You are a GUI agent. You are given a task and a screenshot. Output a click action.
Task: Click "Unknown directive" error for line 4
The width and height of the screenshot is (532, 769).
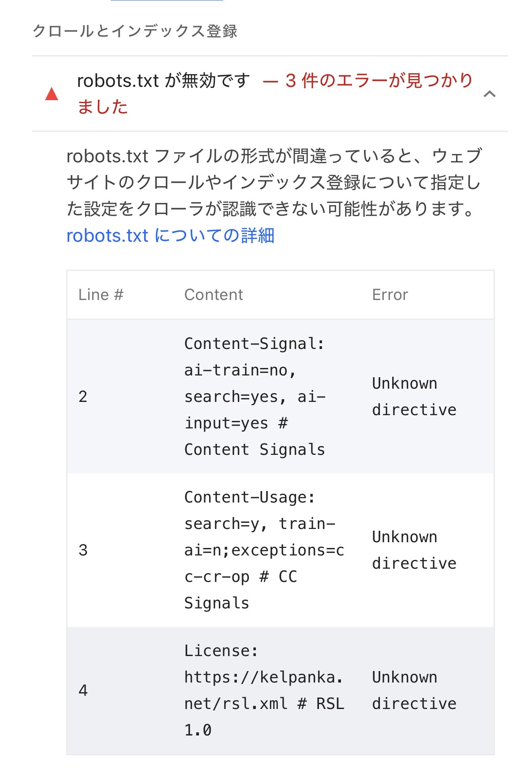(x=414, y=690)
